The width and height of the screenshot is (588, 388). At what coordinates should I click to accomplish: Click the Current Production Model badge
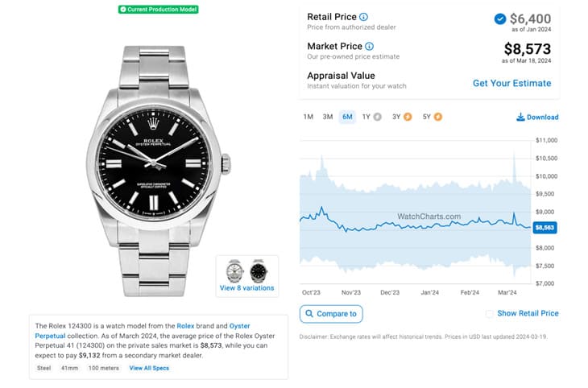(158, 10)
